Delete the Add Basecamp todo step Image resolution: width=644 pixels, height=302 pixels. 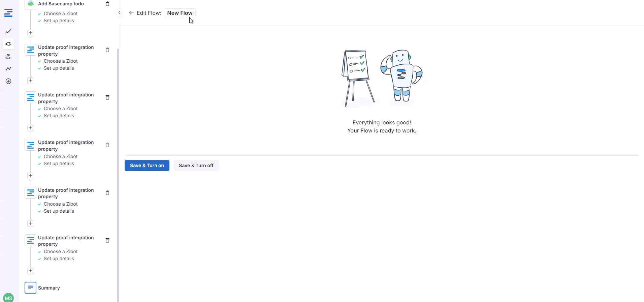pyautogui.click(x=107, y=4)
